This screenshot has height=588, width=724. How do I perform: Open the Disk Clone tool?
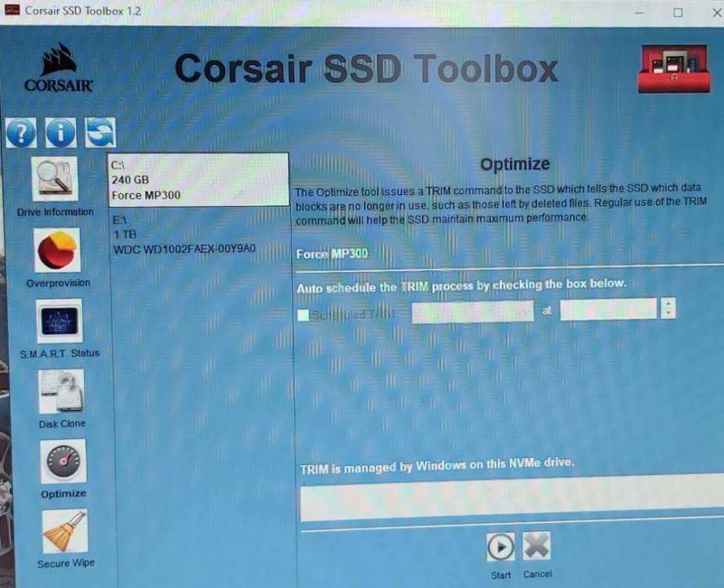tap(61, 391)
